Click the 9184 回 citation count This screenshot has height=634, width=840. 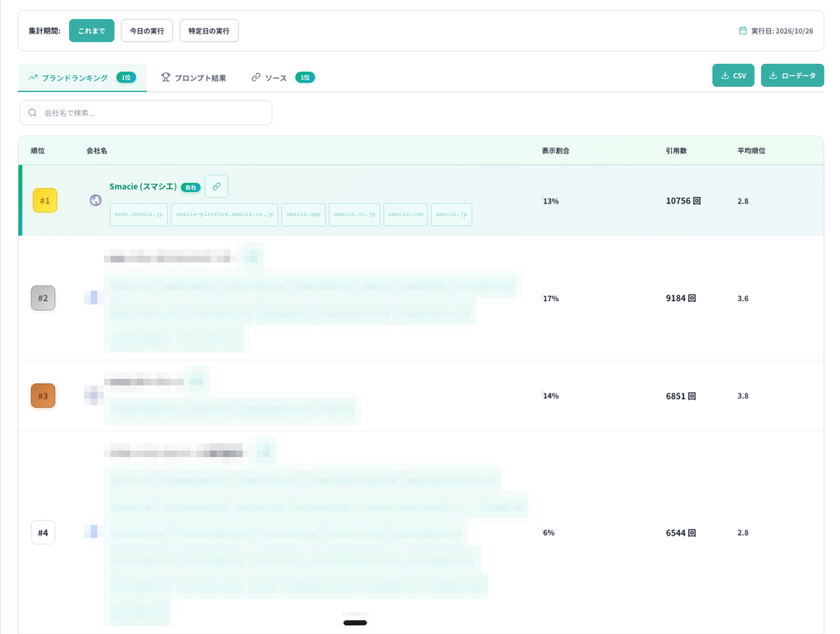tap(681, 299)
